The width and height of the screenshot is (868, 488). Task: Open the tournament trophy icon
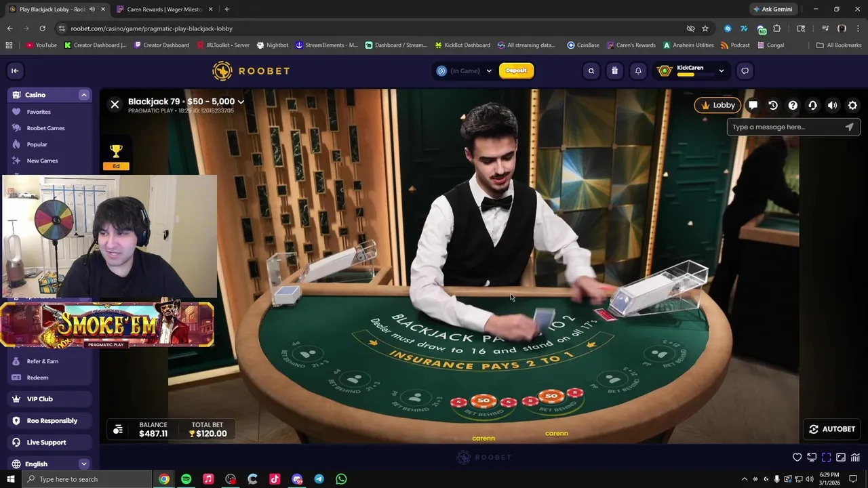click(x=116, y=152)
